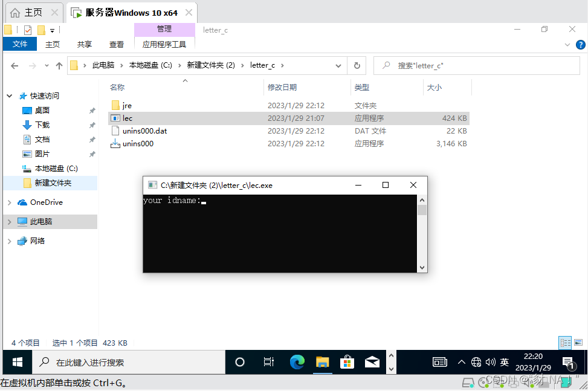Open the Microsoft Edge browser from the taskbar

pyautogui.click(x=297, y=362)
